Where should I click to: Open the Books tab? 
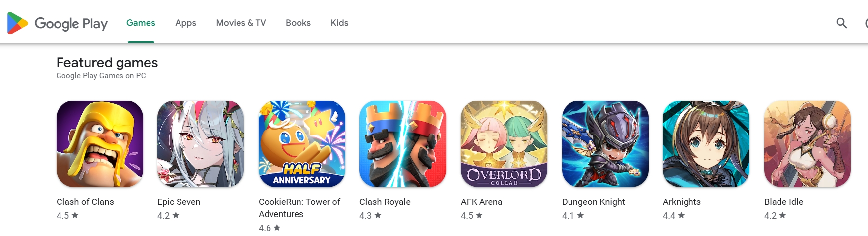298,23
